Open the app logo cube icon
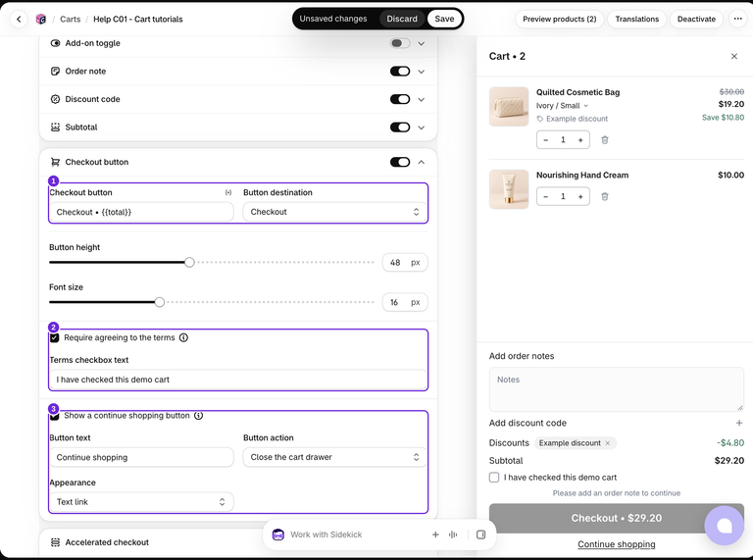 tap(41, 20)
